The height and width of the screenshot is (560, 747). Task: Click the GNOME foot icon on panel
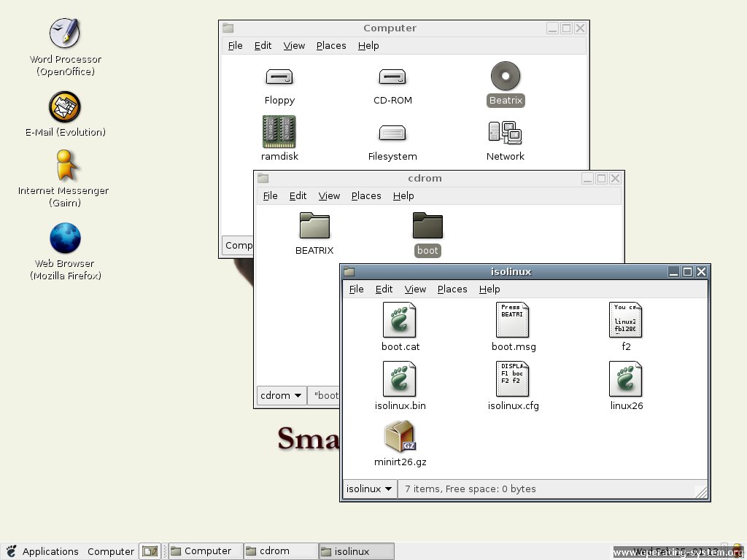tap(11, 551)
